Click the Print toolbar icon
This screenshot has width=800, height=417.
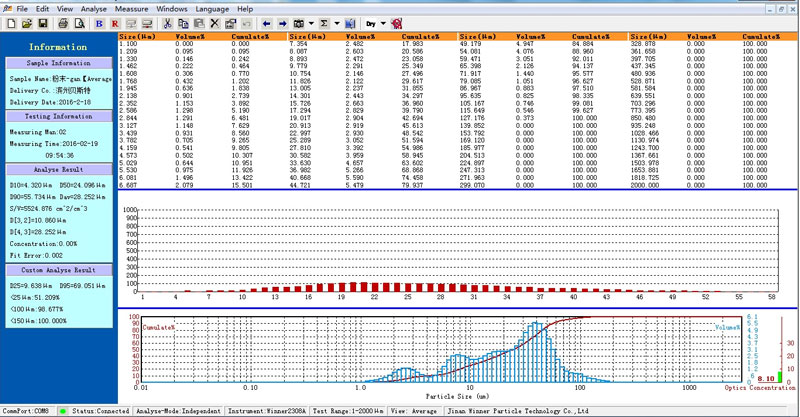(63, 22)
